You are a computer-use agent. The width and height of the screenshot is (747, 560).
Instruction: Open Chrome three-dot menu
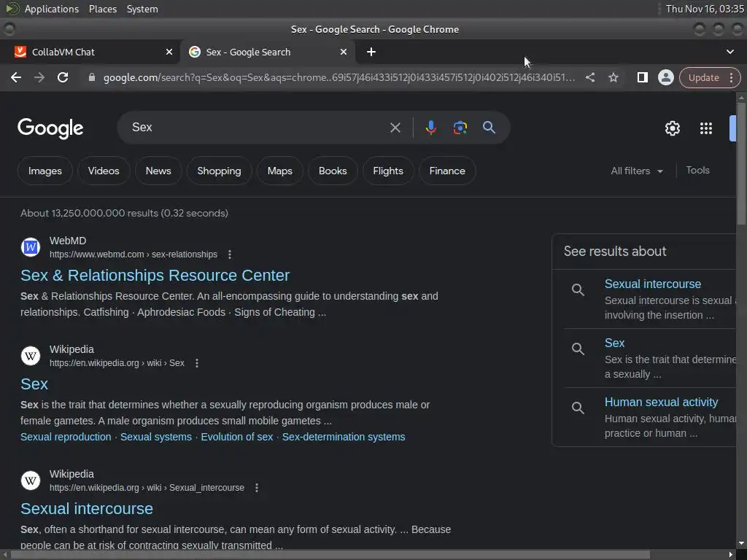(x=731, y=77)
